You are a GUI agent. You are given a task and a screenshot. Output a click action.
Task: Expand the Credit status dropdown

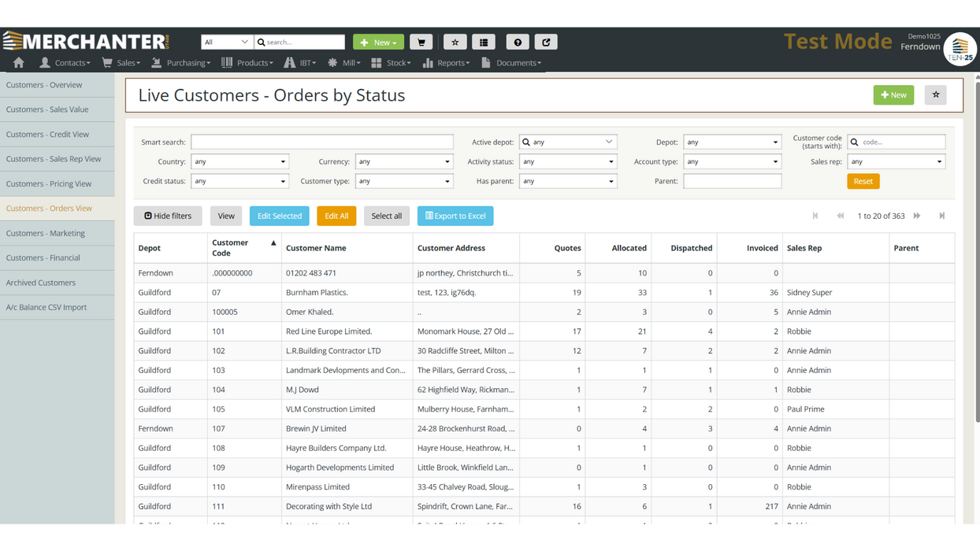[x=239, y=181]
